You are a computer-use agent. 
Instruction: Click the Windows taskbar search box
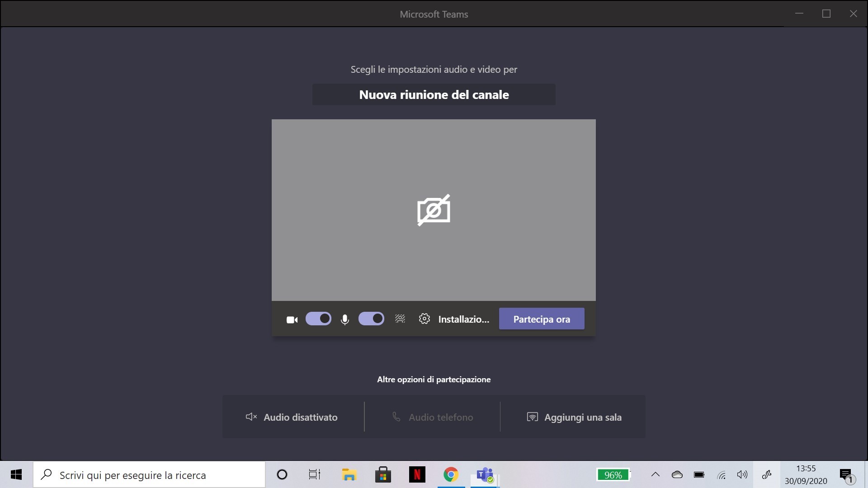(x=149, y=474)
